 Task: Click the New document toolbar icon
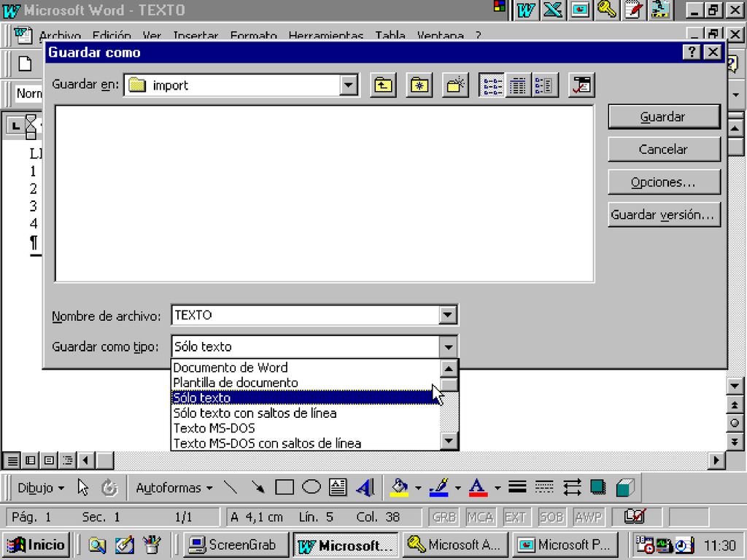pos(25,64)
